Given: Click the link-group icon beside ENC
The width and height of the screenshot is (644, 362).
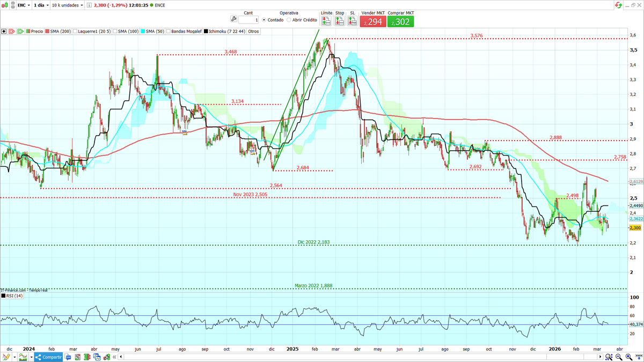Looking at the screenshot, I should coord(13,5).
